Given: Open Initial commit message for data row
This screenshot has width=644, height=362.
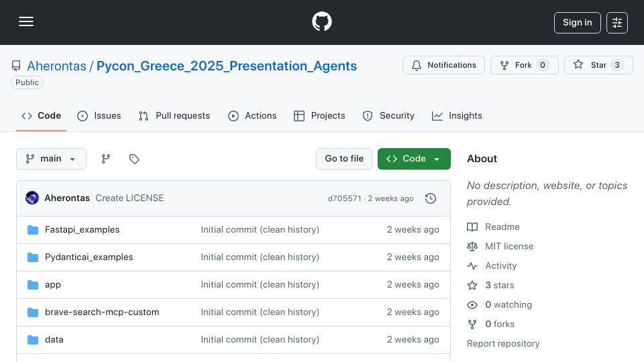Looking at the screenshot, I should tap(260, 339).
